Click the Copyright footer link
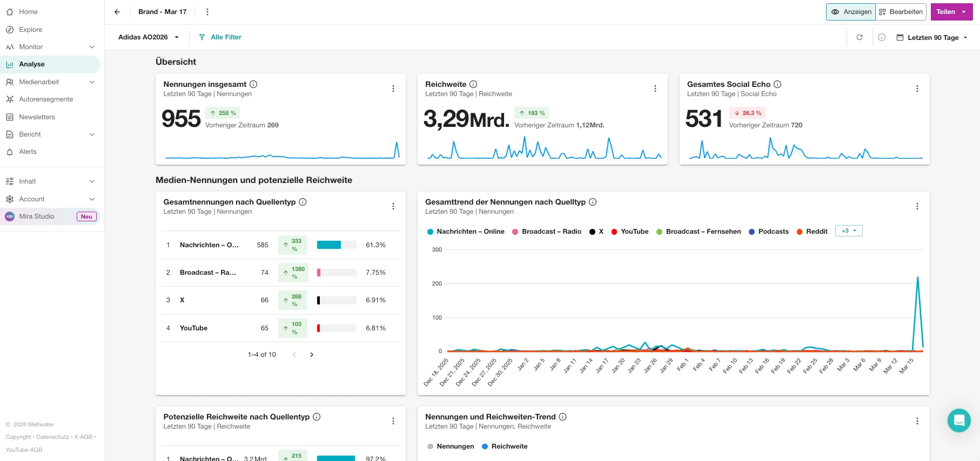This screenshot has height=461, width=980. click(18, 437)
